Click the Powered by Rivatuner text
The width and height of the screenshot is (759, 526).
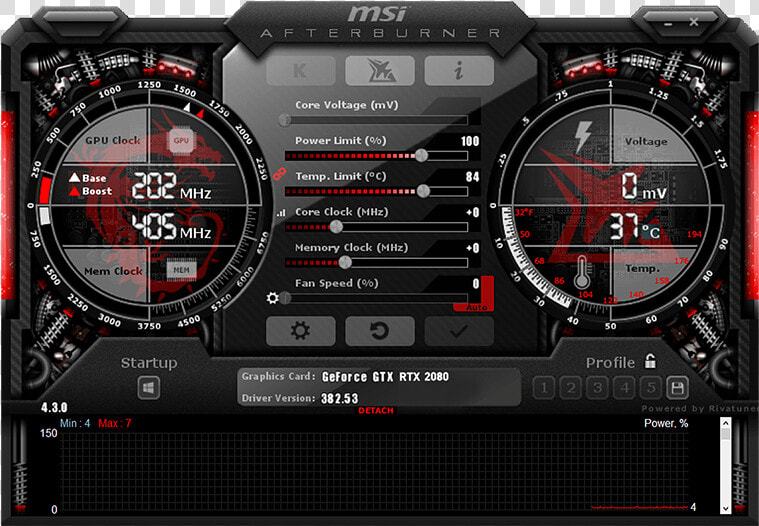(x=699, y=409)
